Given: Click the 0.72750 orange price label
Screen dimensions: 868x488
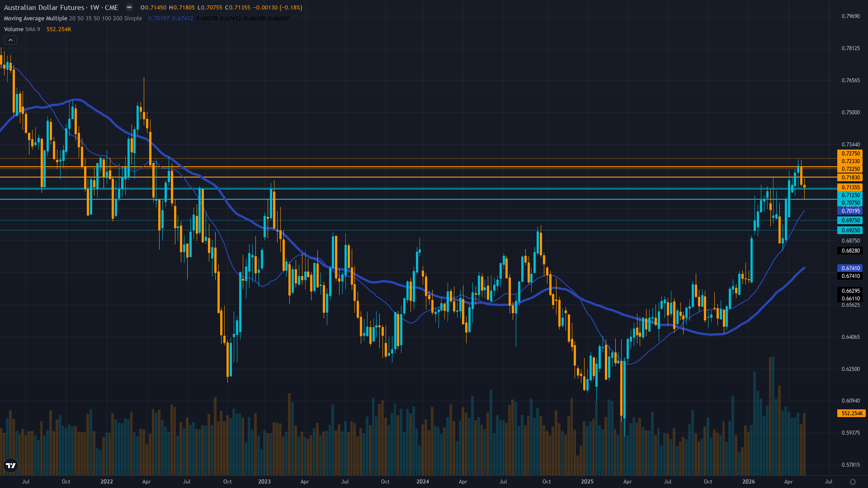Looking at the screenshot, I should (850, 154).
